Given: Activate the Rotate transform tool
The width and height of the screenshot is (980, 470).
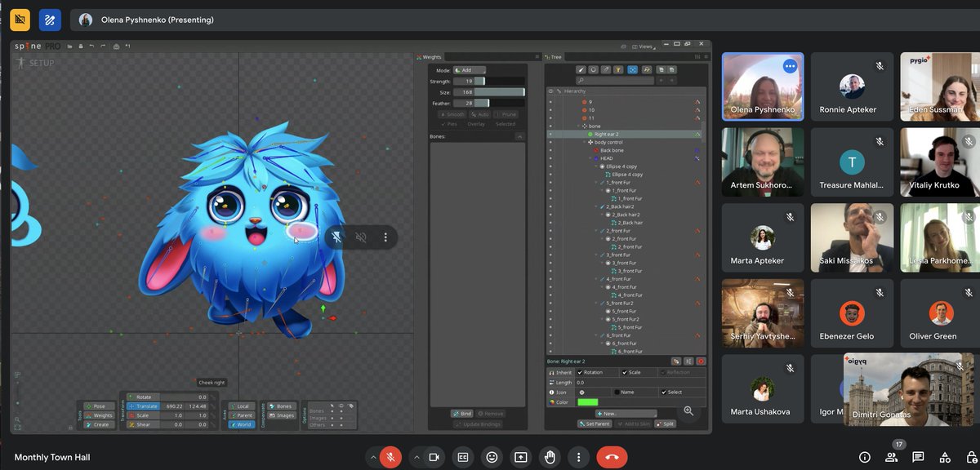Looking at the screenshot, I should [144, 397].
